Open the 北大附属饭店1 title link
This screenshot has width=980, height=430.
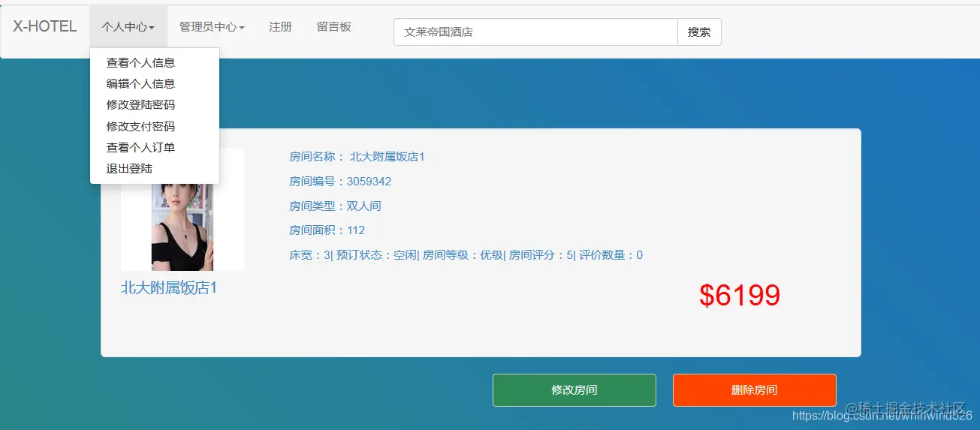click(x=169, y=287)
